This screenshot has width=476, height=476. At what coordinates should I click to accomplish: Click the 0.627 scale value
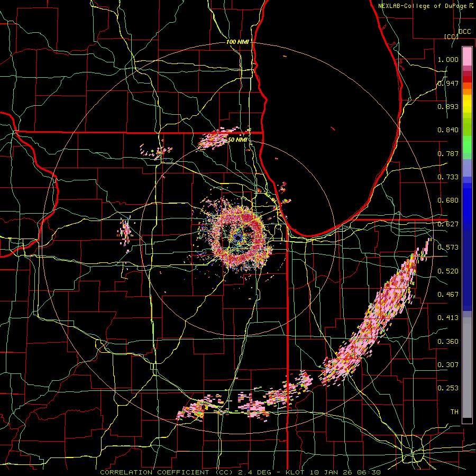448,224
